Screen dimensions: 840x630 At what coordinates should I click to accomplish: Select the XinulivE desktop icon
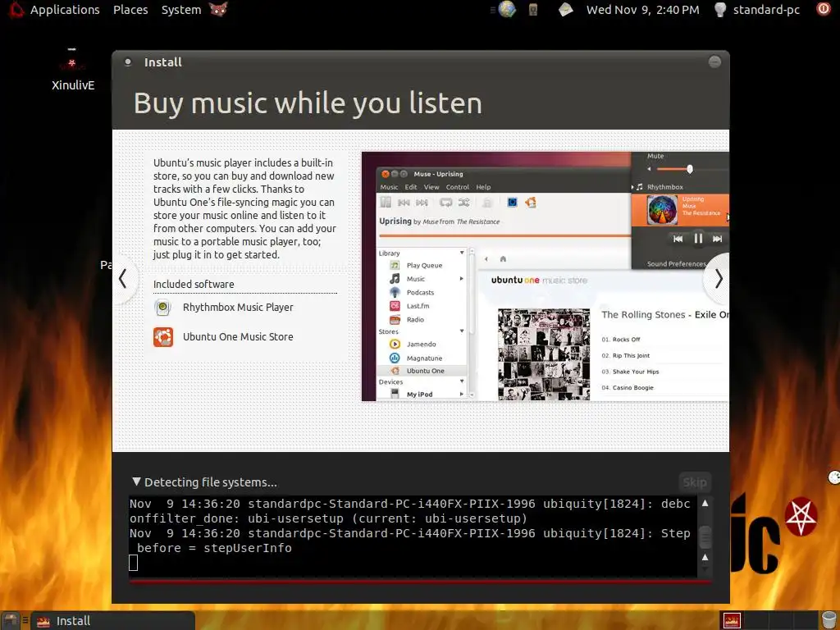tap(73, 71)
